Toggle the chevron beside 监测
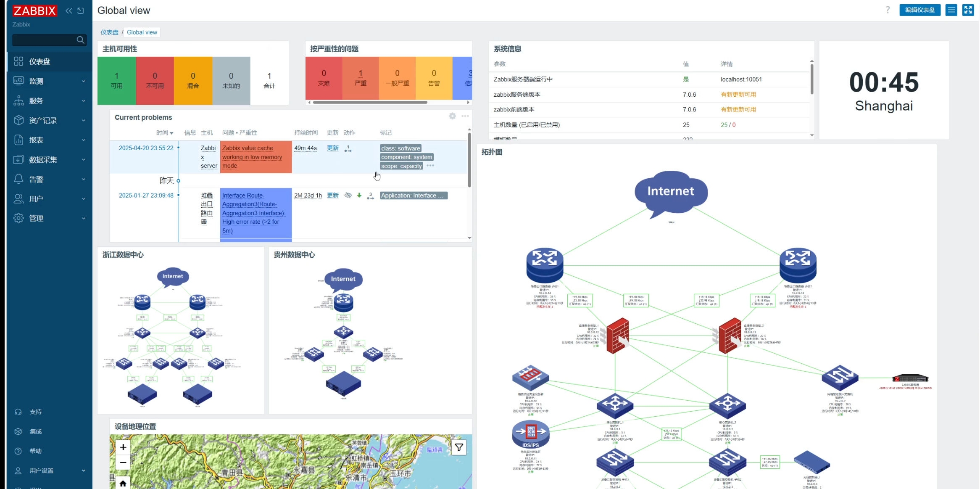980x489 pixels. (83, 81)
